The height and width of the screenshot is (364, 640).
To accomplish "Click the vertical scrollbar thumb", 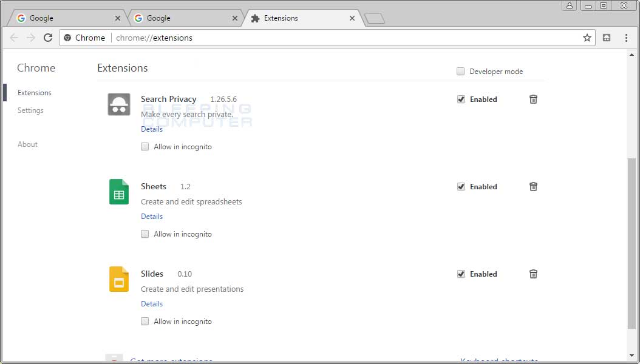I will point(632,243).
